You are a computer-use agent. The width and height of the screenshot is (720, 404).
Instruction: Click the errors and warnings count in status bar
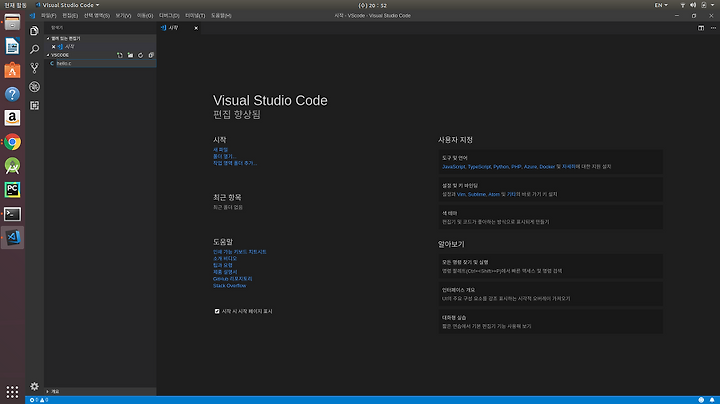39,400
